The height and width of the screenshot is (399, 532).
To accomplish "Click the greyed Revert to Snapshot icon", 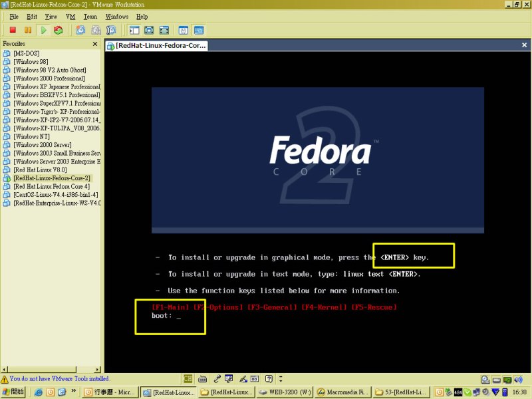I will tap(96, 30).
